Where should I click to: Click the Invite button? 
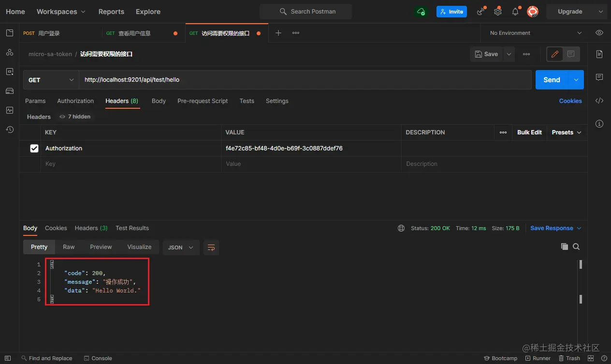pyautogui.click(x=451, y=12)
